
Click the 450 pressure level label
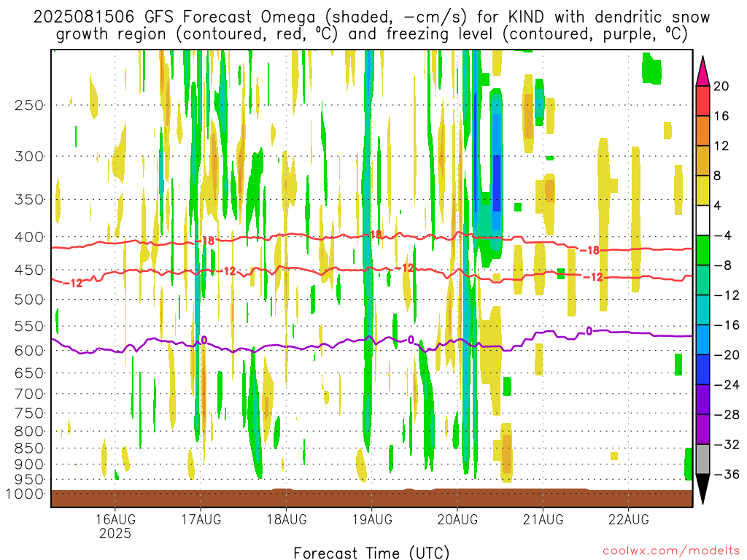29,270
